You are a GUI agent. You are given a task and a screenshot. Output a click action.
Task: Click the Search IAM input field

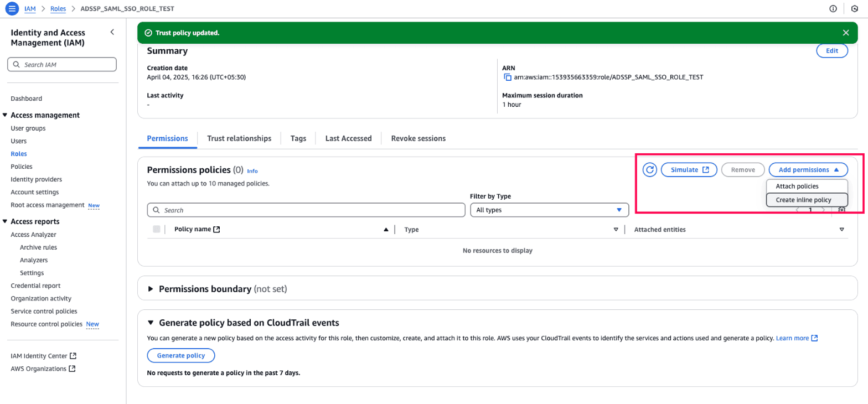pos(62,64)
